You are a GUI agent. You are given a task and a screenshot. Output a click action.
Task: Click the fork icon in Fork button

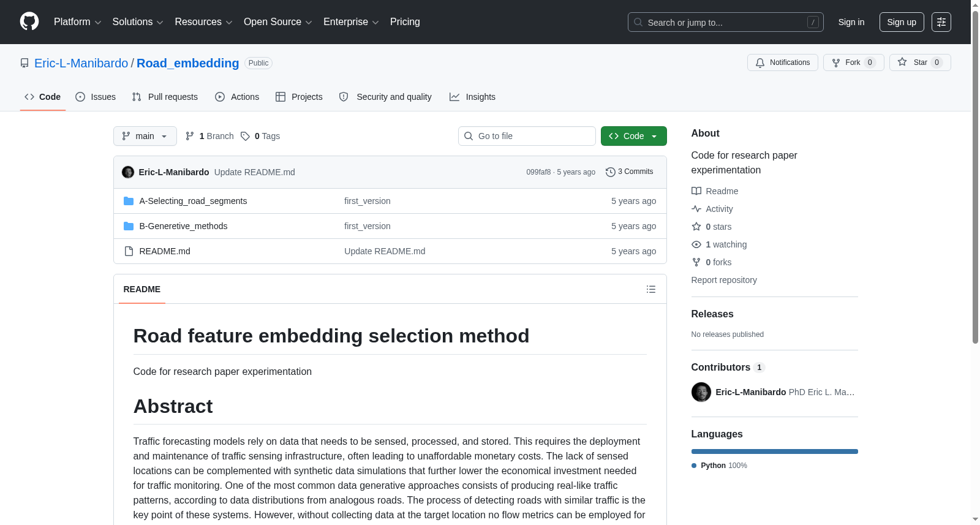836,62
